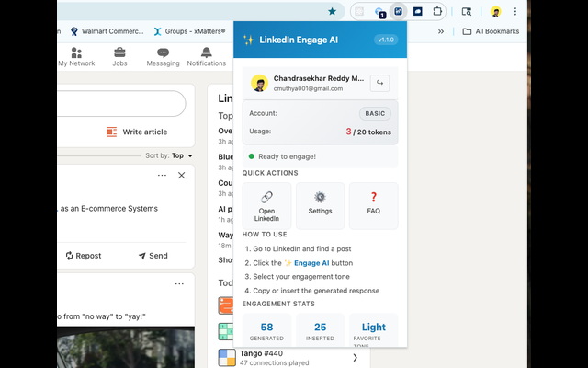Open the first post's three-dot menu
Screen dimensions: 588x368
[162, 176]
